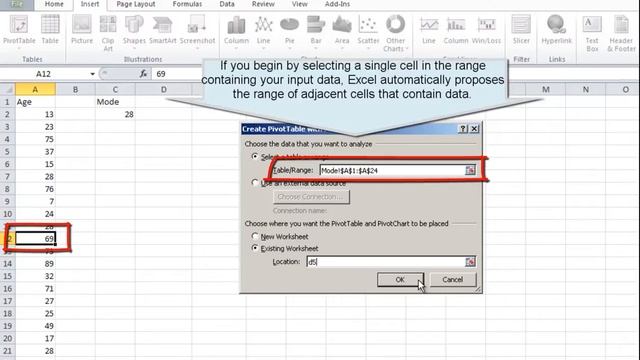Screen dimensions: 640x360
Task: Select the Age header cell
Action: click(35, 102)
